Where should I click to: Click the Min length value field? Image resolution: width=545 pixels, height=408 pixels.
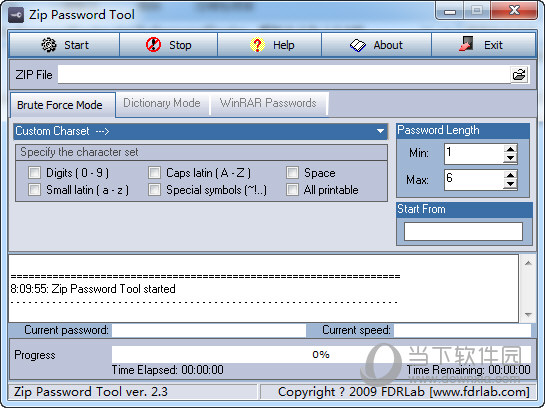pyautogui.click(x=474, y=154)
